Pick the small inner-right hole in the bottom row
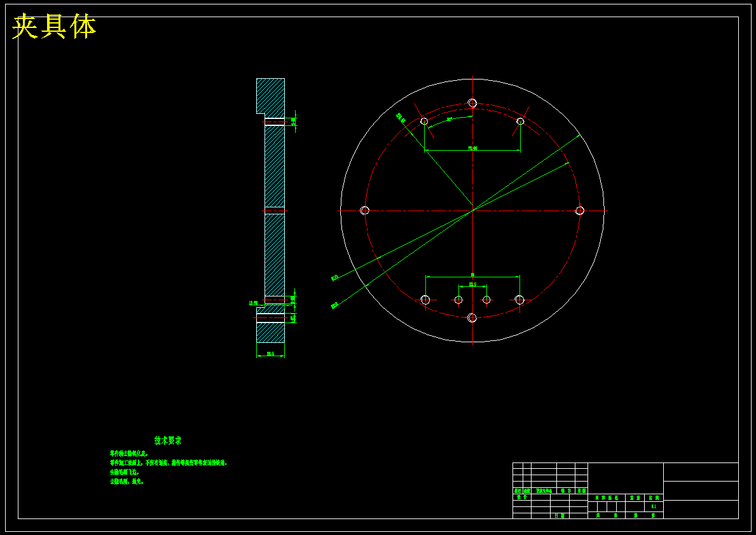The height and width of the screenshot is (535, 756). [x=486, y=300]
